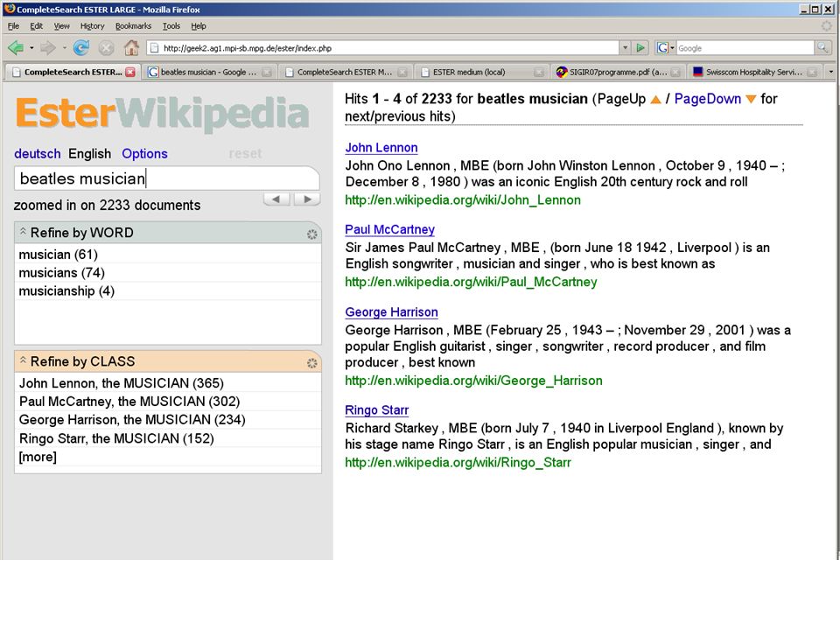
Task: Show [more] class refinements
Action: coord(38,457)
